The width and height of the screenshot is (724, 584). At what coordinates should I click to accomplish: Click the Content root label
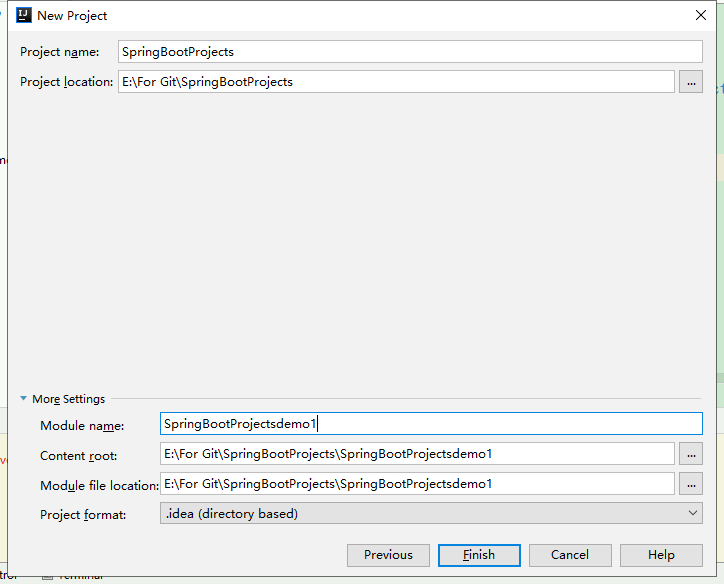click(x=78, y=456)
